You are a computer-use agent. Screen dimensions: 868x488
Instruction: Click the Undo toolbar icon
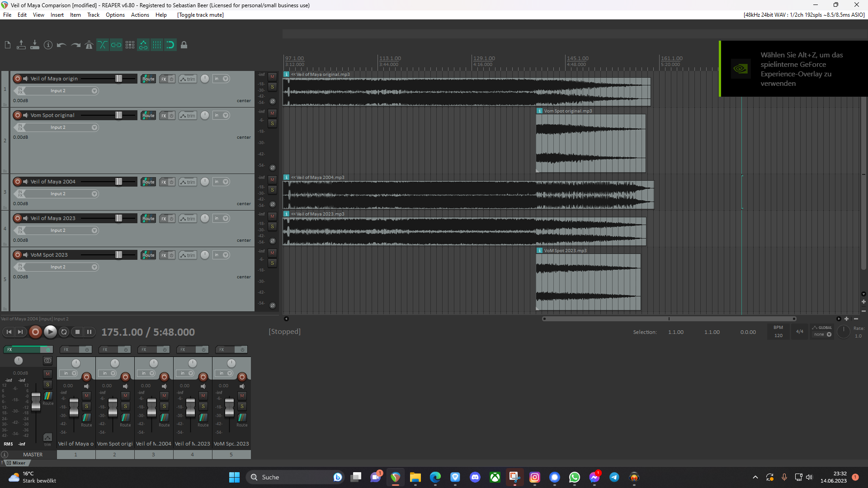pyautogui.click(x=62, y=45)
